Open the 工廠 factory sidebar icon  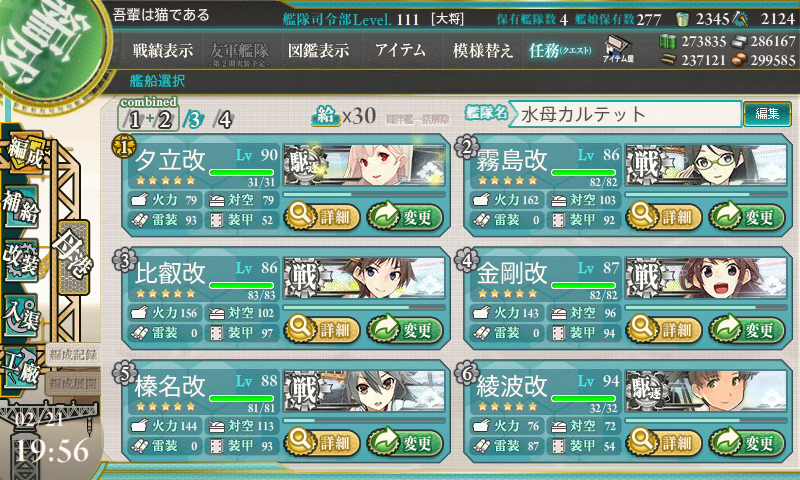(x=21, y=367)
